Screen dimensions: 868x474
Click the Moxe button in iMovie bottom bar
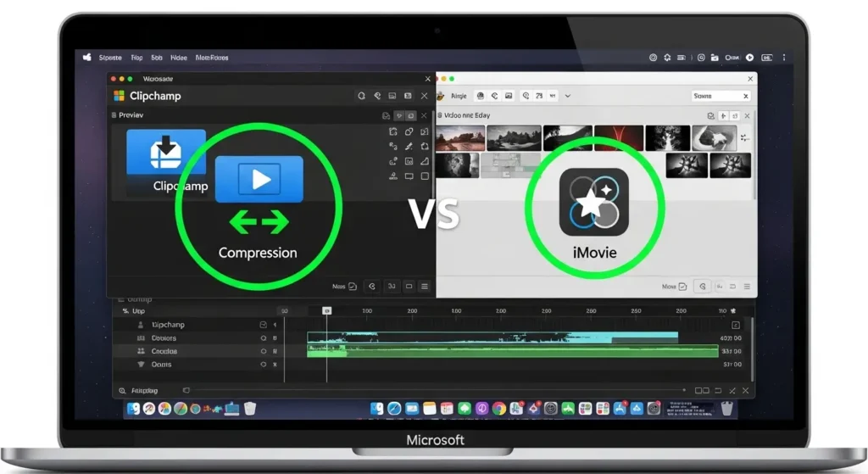[x=674, y=287]
